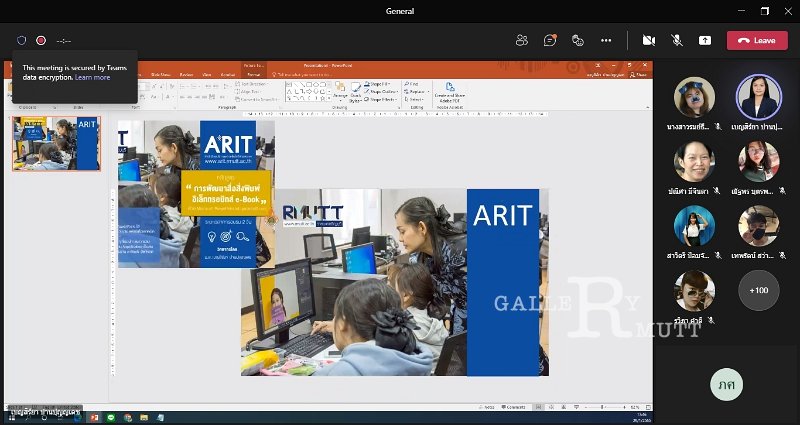Select the avatar wearing sunglasses
Viewport: 800px width, 425px height.
694,290
